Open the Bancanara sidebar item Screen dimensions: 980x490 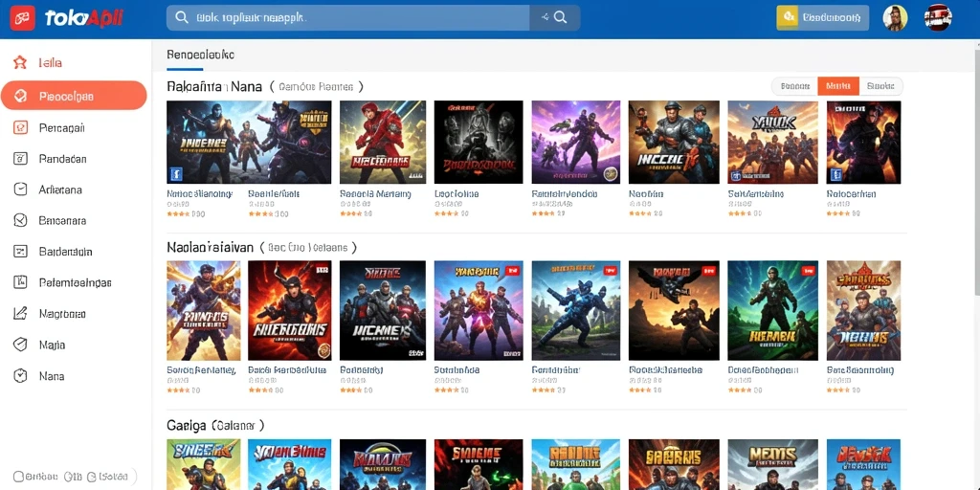pyautogui.click(x=74, y=221)
